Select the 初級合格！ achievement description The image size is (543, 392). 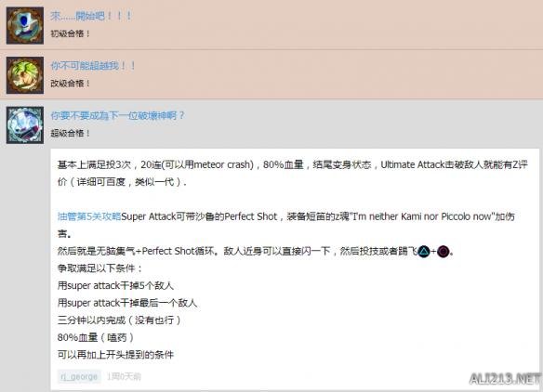(71, 33)
